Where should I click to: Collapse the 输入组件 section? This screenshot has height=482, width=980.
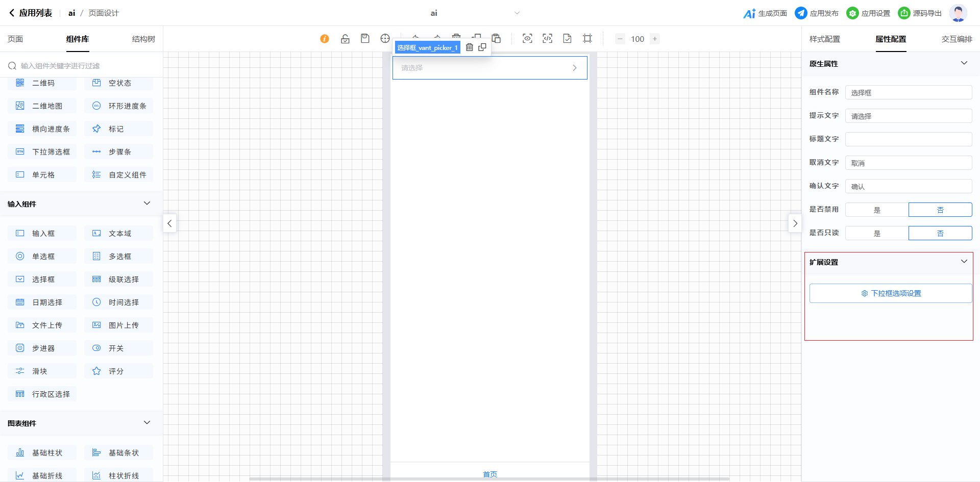[x=147, y=204]
